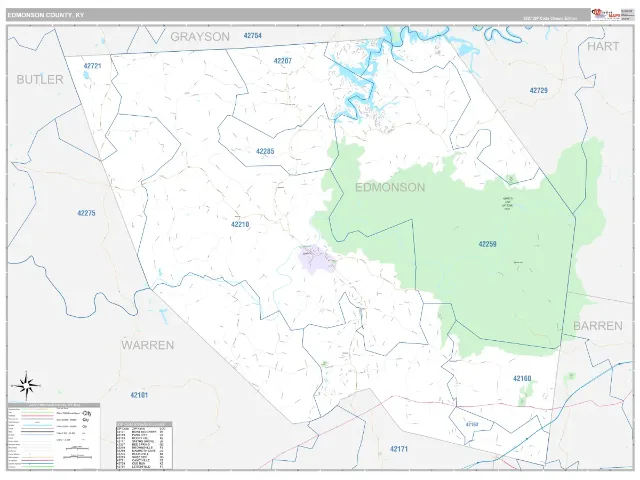Click the GRAYSON county label
Screen dimensions: 640x480
pos(200,37)
